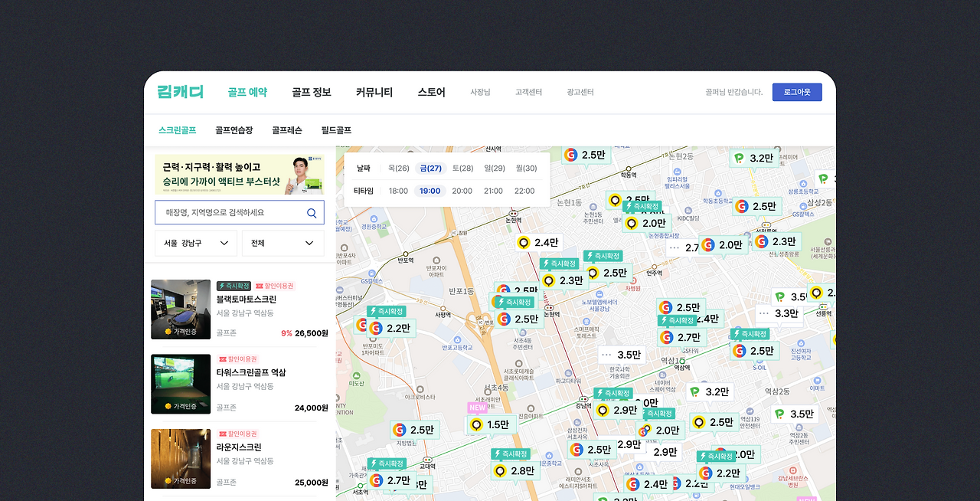Click the magnifier search icon
The width and height of the screenshot is (980, 501).
[x=312, y=213]
